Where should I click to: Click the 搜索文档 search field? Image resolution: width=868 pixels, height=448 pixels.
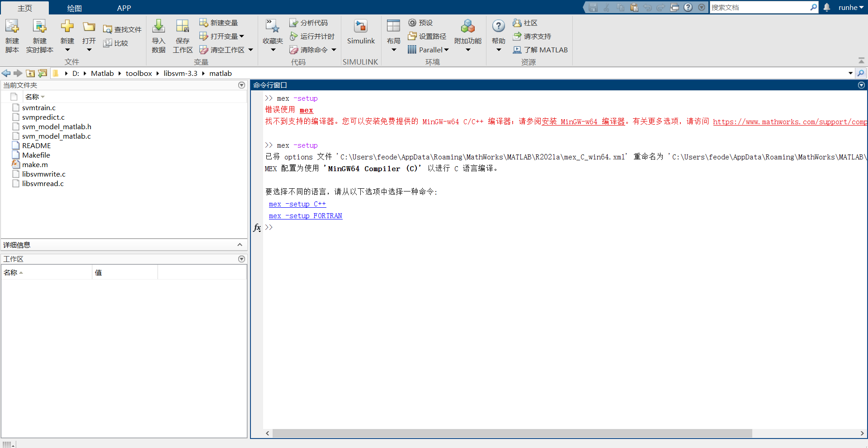coord(760,7)
